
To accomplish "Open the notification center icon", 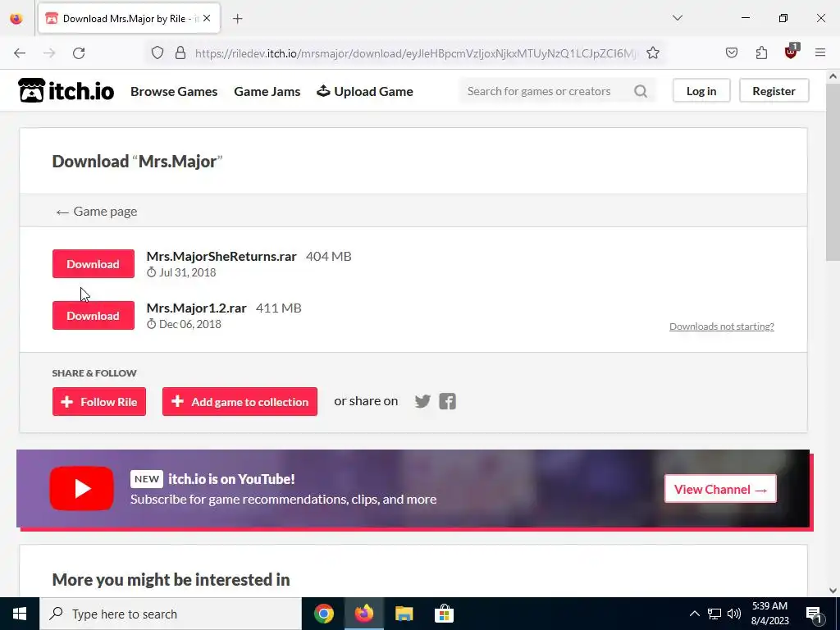I will click(x=815, y=614).
